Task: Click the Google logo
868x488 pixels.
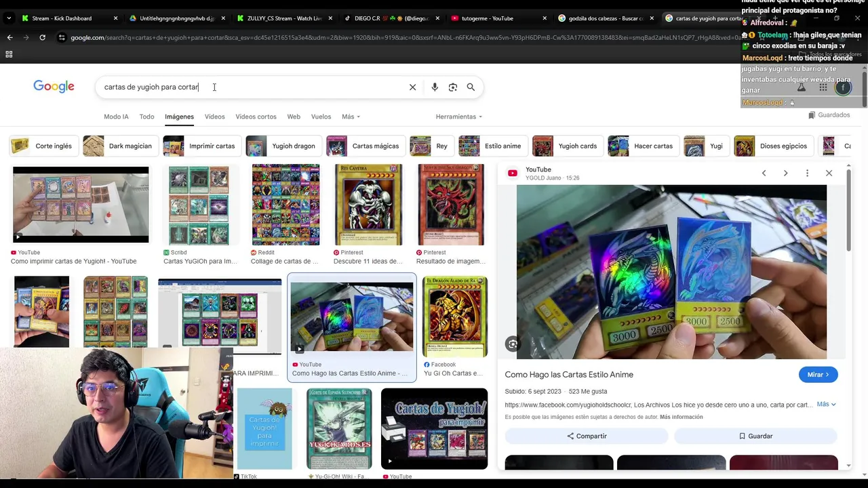Action: [x=54, y=87]
